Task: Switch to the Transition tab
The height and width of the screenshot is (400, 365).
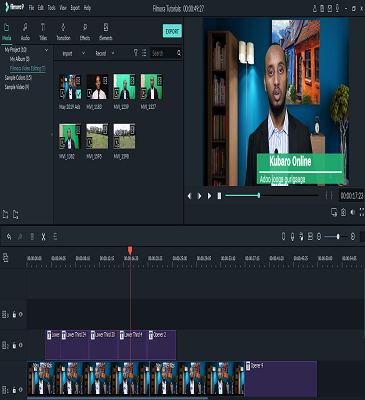Action: [63, 32]
